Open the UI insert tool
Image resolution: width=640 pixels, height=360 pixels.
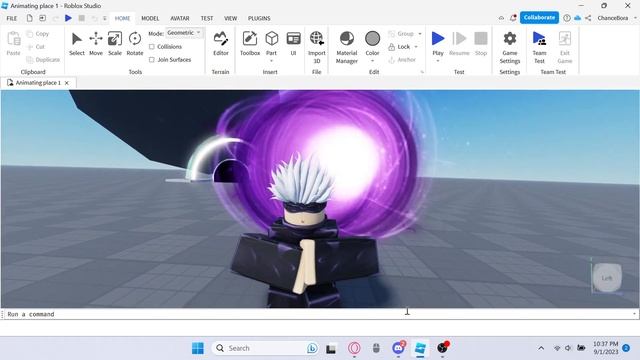click(x=293, y=43)
